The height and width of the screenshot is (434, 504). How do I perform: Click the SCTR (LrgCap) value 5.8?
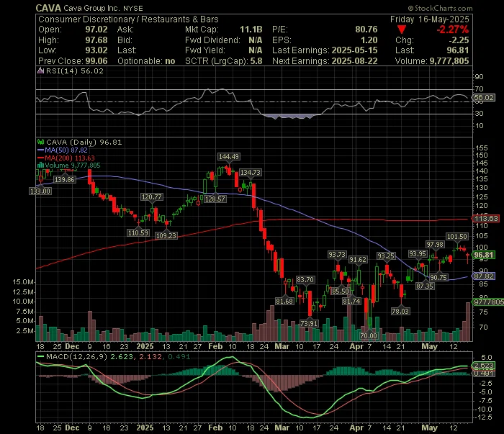coord(256,61)
